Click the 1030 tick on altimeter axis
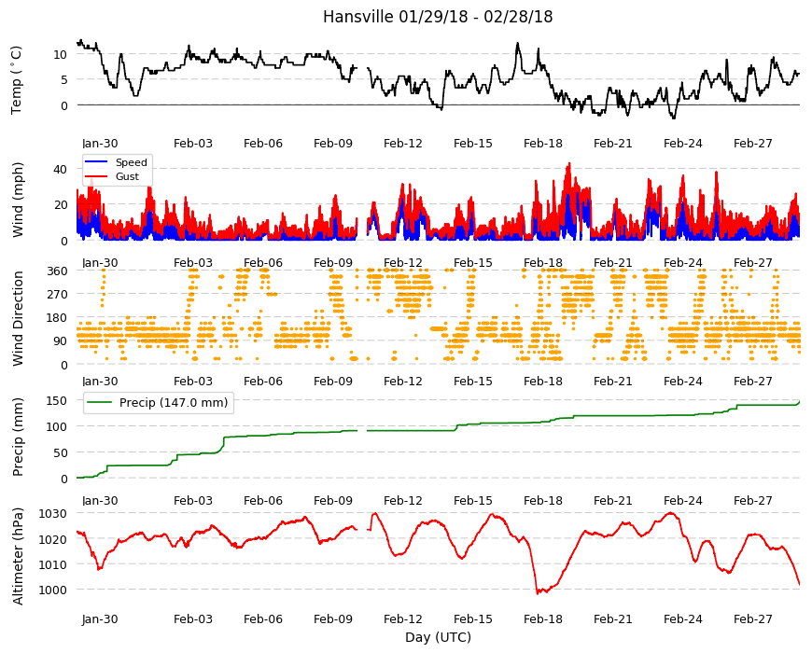Image resolution: width=812 pixels, height=653 pixels. (x=53, y=514)
